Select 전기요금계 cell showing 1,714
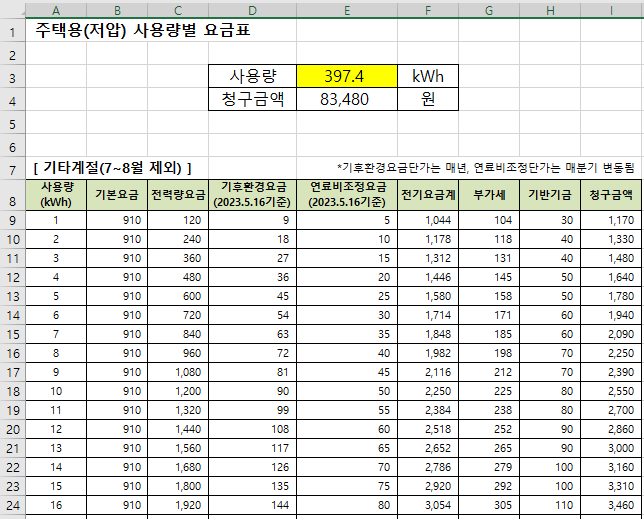 (428, 315)
